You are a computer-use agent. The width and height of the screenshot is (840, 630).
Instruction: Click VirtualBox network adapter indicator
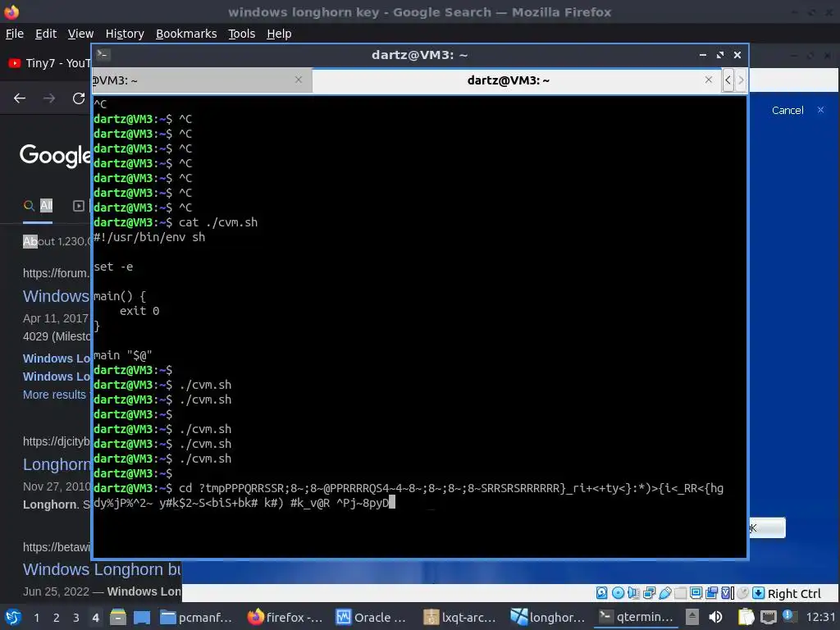point(650,593)
